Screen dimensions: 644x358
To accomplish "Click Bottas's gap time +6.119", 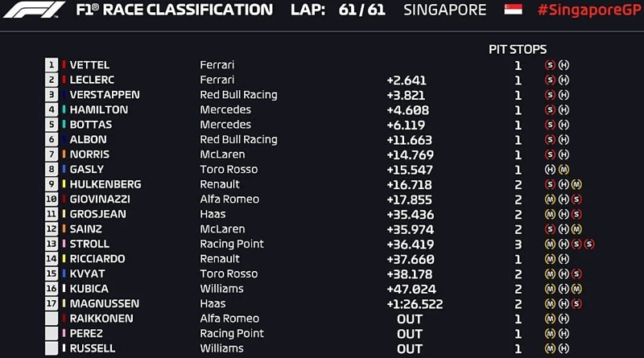I will [406, 126].
